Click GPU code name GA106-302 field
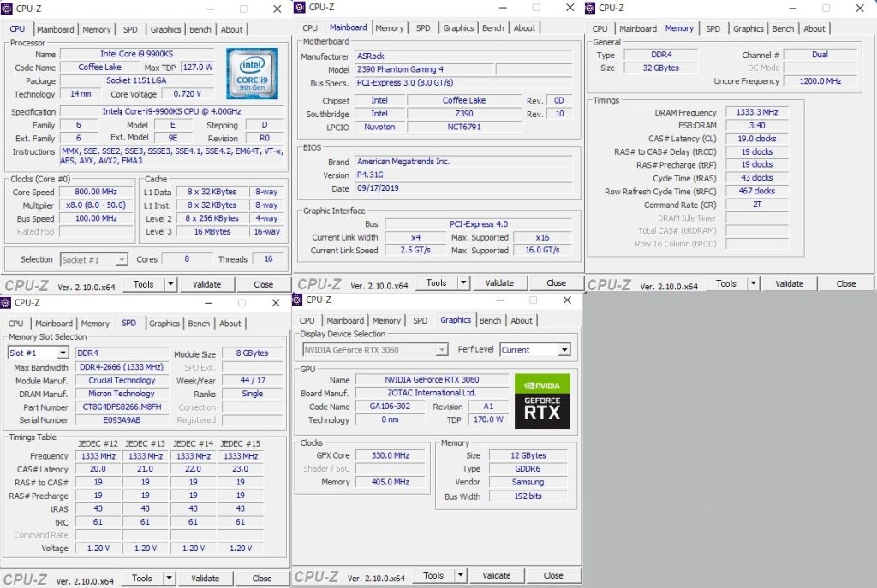877x588 pixels. [x=390, y=407]
